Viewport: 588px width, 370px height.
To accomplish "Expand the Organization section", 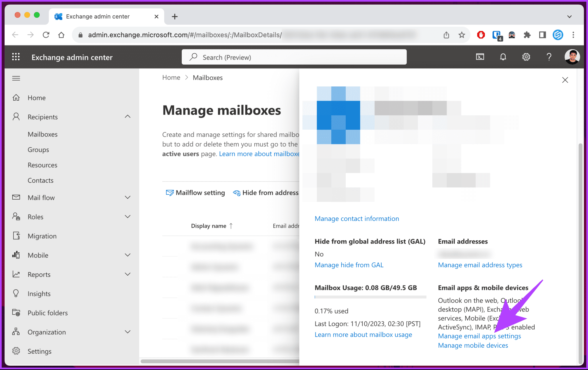I will [x=127, y=332].
